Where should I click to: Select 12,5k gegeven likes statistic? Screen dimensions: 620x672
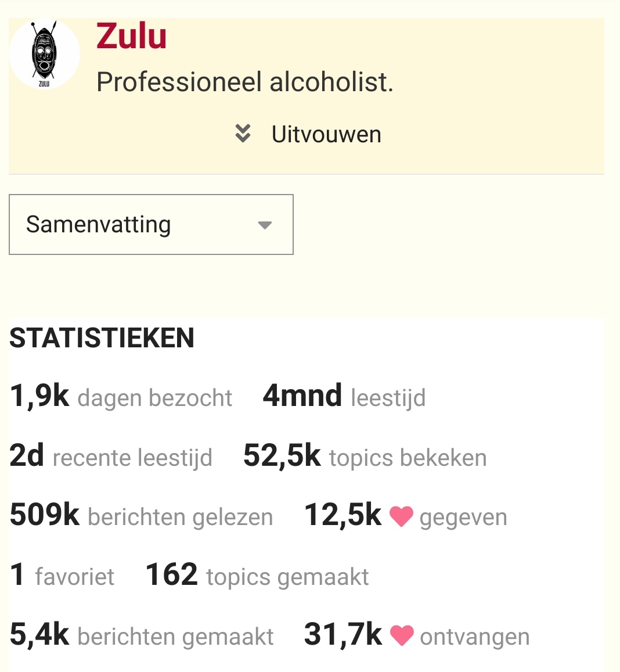[x=405, y=516]
